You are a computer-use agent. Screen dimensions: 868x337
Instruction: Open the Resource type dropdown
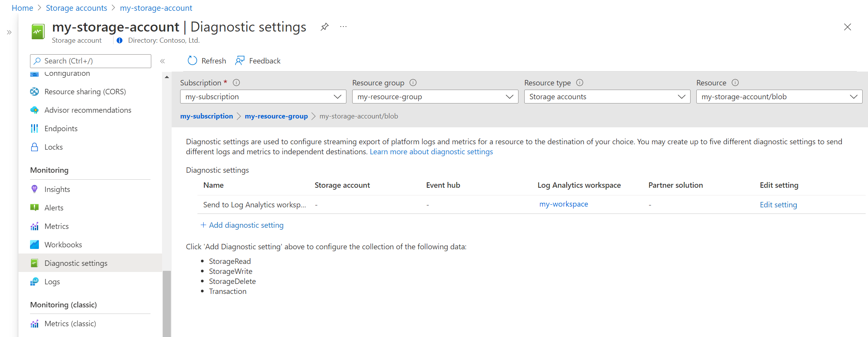point(607,97)
